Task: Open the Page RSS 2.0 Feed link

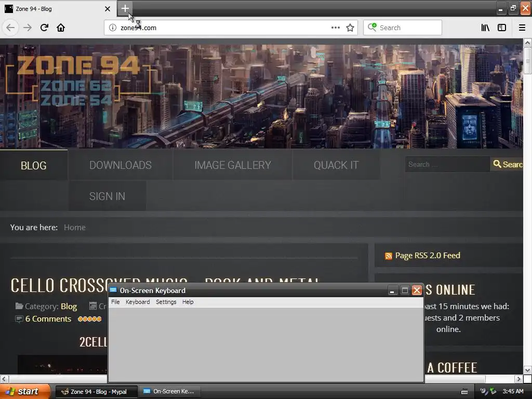Action: 428,256
